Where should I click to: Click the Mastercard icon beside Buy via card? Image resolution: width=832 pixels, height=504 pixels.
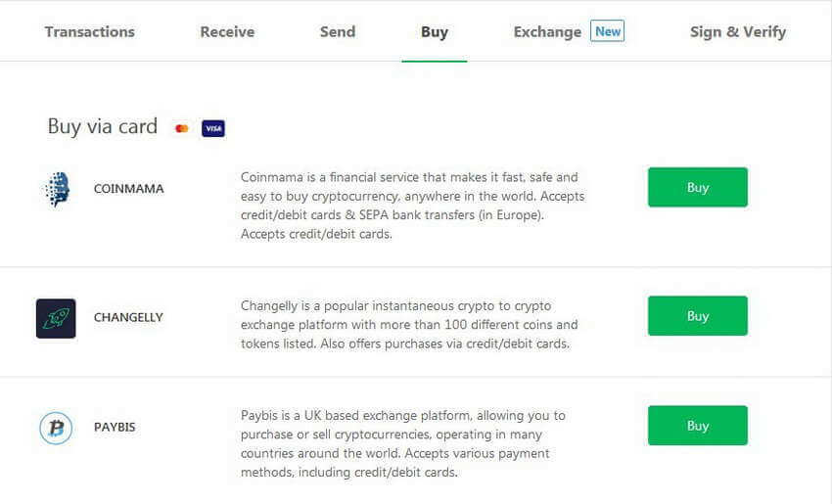coord(181,128)
